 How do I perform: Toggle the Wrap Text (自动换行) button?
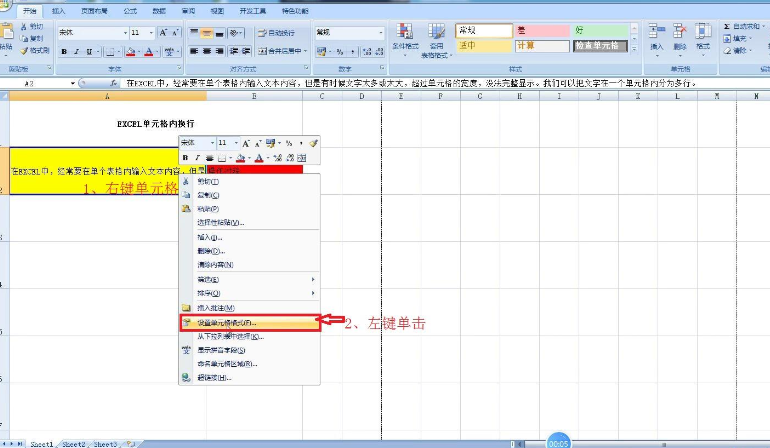[x=277, y=33]
